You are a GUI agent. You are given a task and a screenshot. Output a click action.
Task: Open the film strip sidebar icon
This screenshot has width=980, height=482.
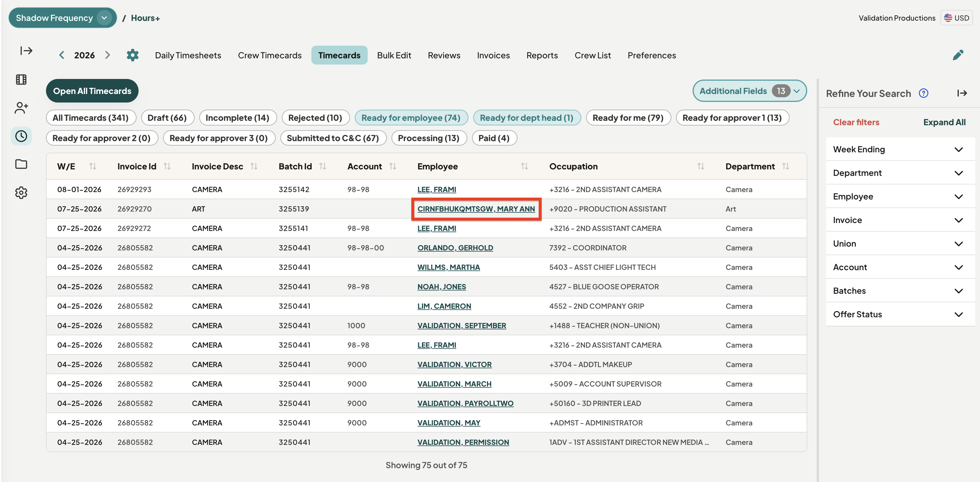[x=21, y=80]
